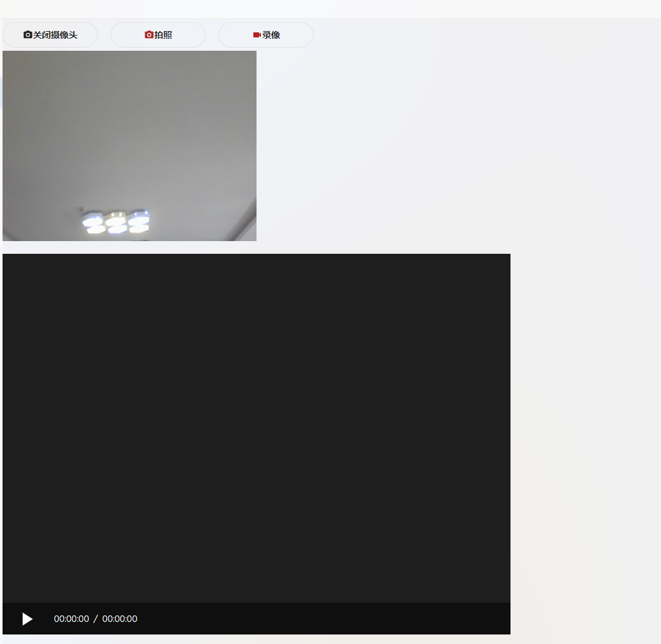Screen dimensions: 661x644
Task: Click the live webcam preview showing ceiling lights
Action: coord(130,146)
